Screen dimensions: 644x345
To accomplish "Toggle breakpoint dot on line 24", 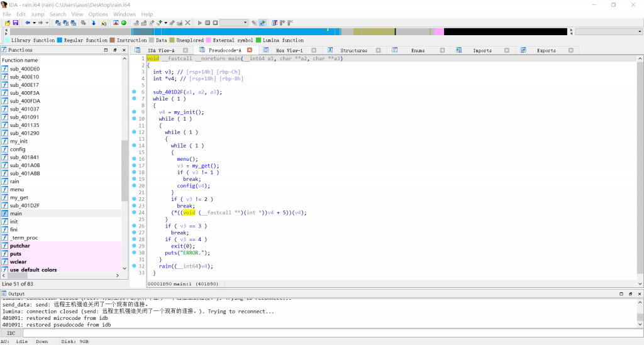I will pos(135,212).
